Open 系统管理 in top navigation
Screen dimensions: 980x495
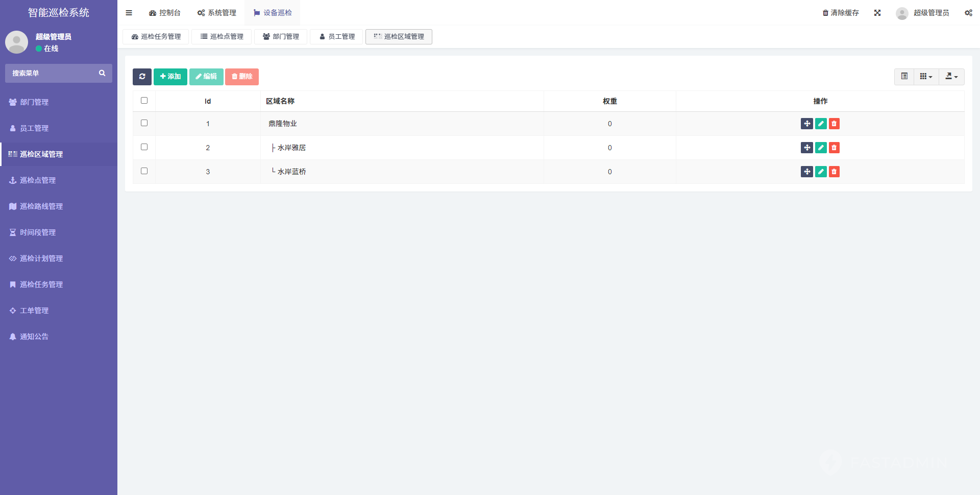click(217, 13)
